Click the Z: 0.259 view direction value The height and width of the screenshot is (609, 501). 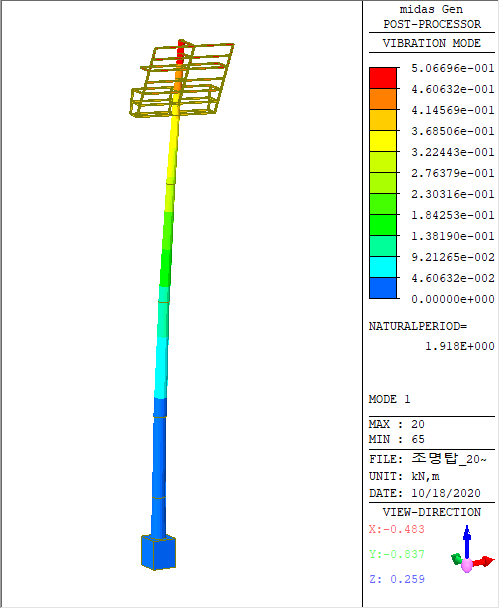pos(397,579)
